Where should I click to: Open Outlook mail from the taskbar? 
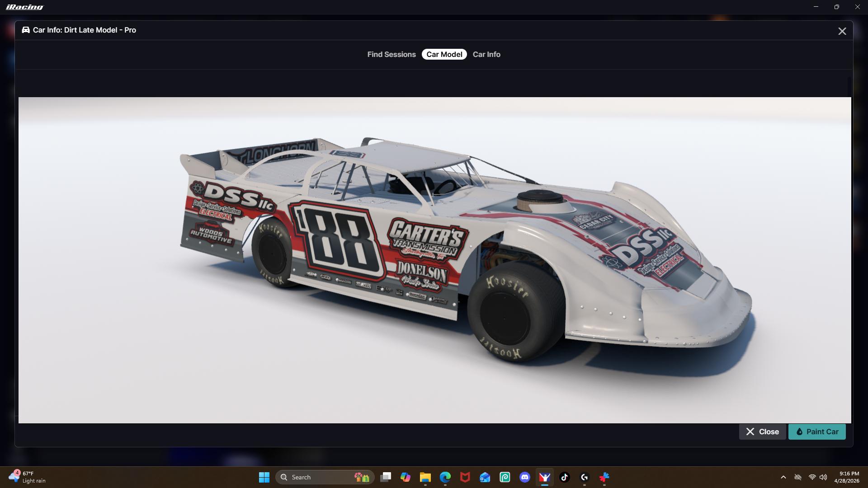coord(485,477)
